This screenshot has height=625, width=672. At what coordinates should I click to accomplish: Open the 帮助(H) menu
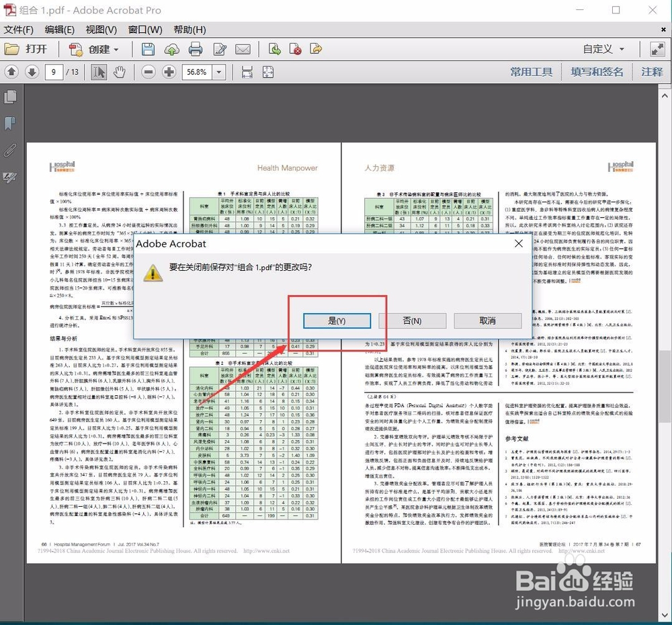click(190, 30)
